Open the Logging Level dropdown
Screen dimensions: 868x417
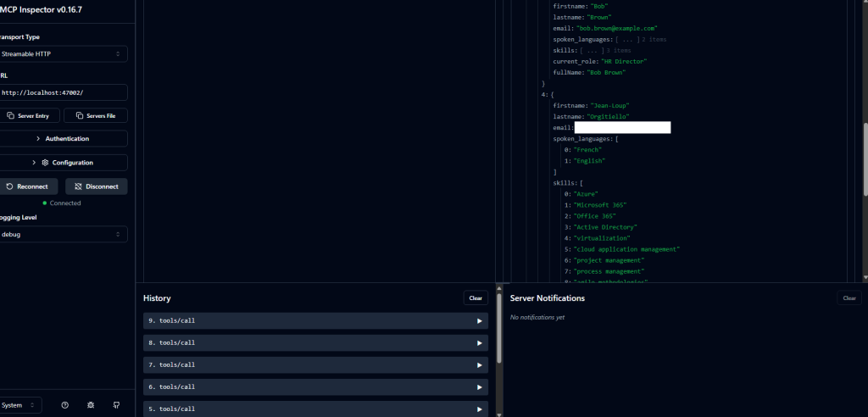click(x=62, y=234)
